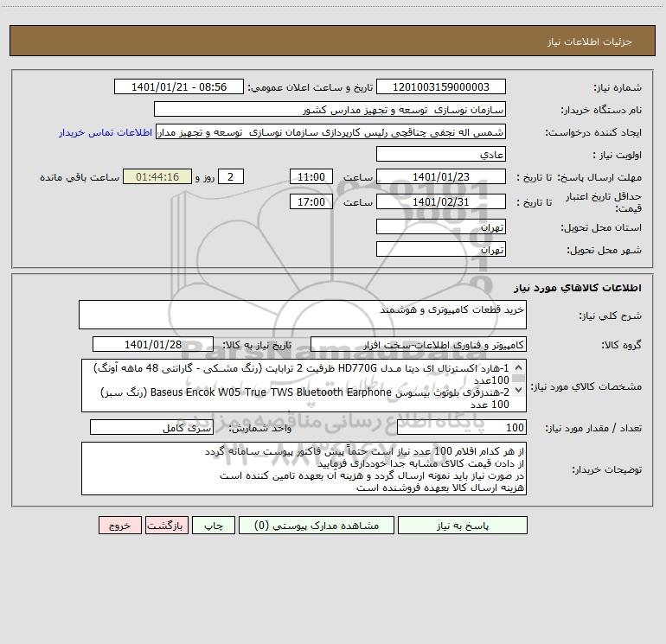The height and width of the screenshot is (644, 666).
Task: Click the جزئیات اطلاعات نیاز header title
Action: (x=590, y=41)
